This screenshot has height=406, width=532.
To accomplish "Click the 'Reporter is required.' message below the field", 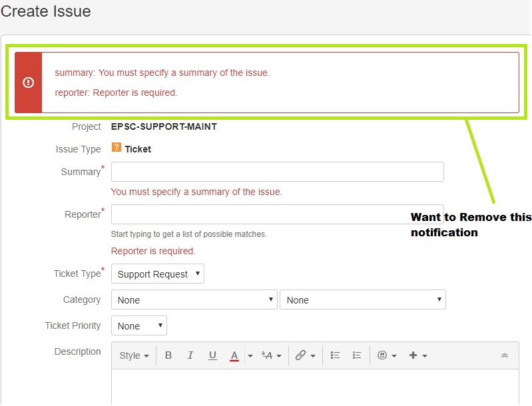I will tap(153, 251).
